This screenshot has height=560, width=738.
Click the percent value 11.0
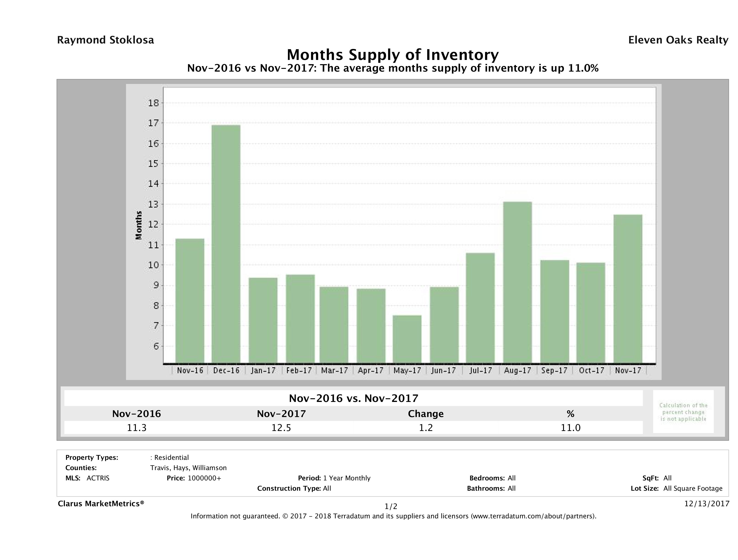[571, 428]
